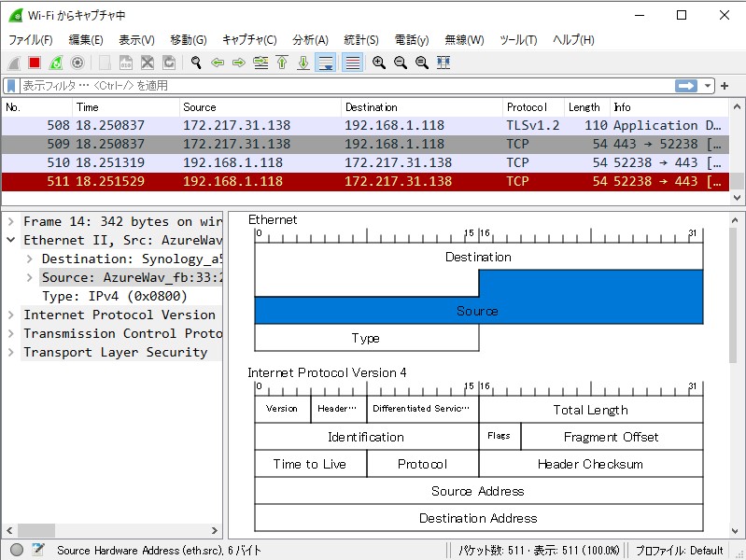The image size is (746, 560).
Task: Collapse the Ethernet II tree node
Action: coord(11,240)
